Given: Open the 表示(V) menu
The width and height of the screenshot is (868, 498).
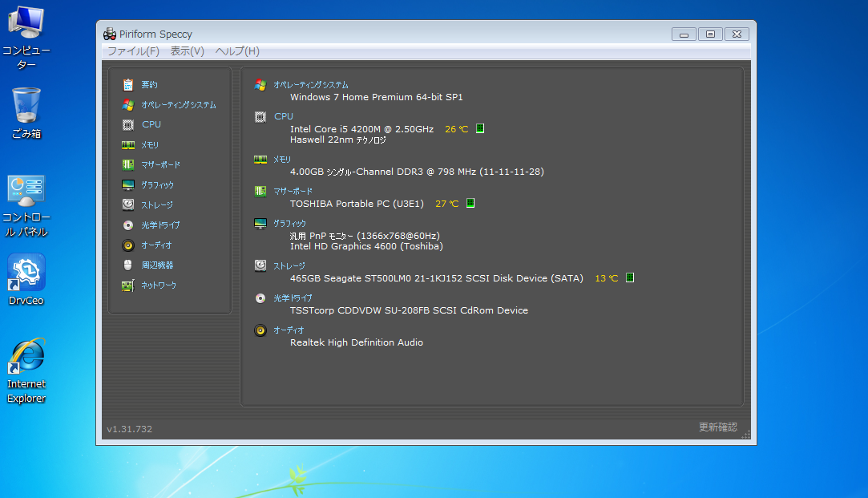Looking at the screenshot, I should pyautogui.click(x=187, y=51).
